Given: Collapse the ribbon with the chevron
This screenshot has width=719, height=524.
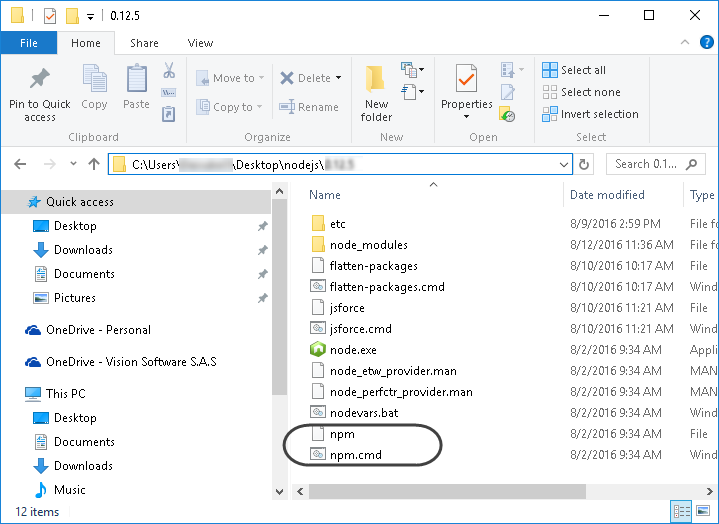Looking at the screenshot, I should (685, 43).
